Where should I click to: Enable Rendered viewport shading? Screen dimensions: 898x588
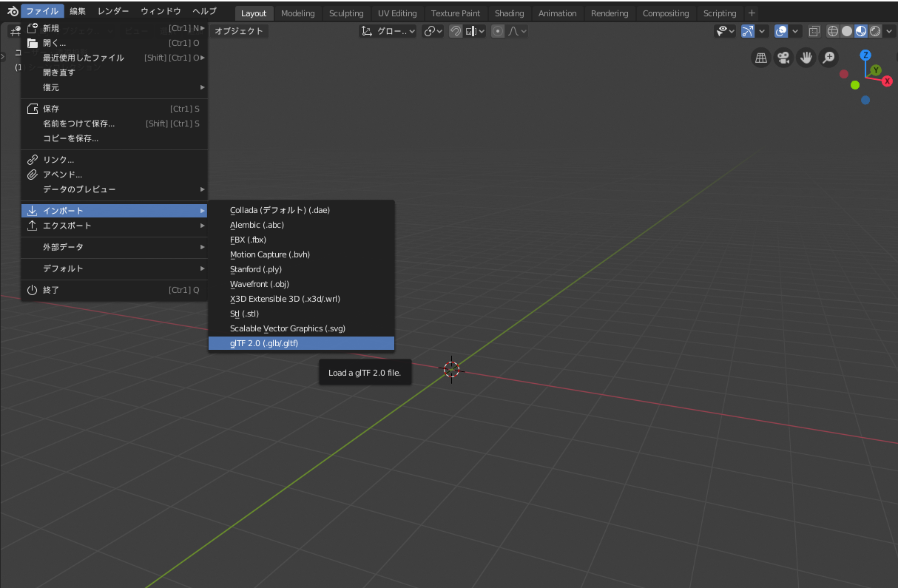(874, 31)
